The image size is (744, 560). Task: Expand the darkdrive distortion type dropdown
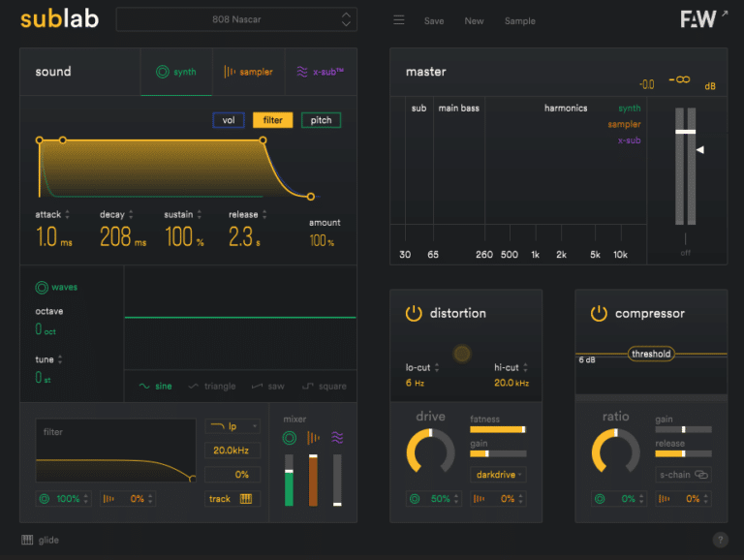(498, 475)
